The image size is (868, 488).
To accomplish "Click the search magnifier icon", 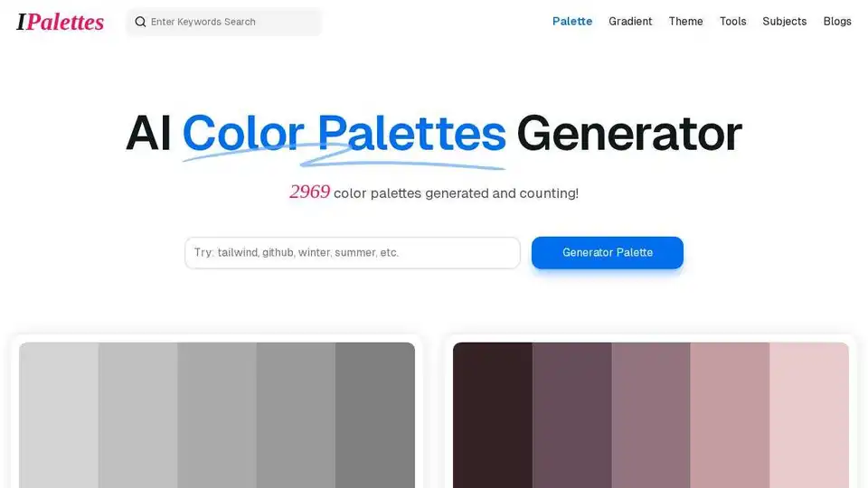I will (x=141, y=22).
